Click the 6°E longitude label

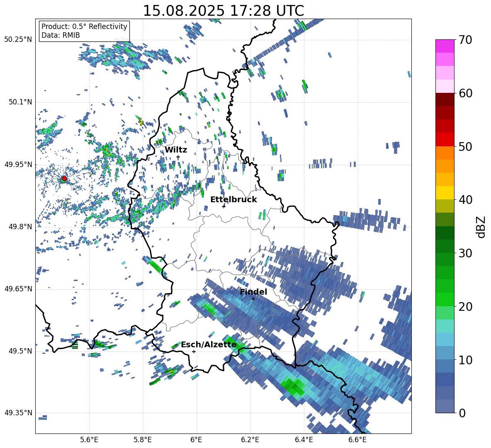tap(196, 440)
